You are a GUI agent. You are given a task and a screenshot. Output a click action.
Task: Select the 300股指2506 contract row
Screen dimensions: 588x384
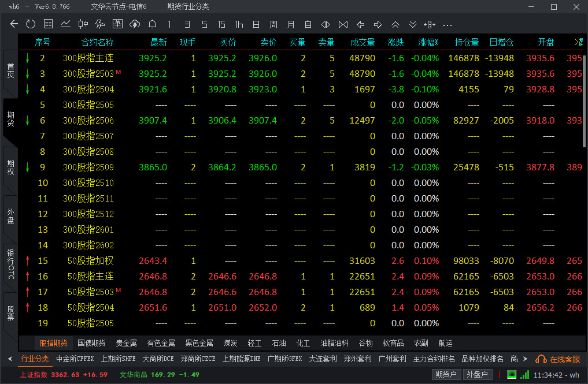[88, 121]
